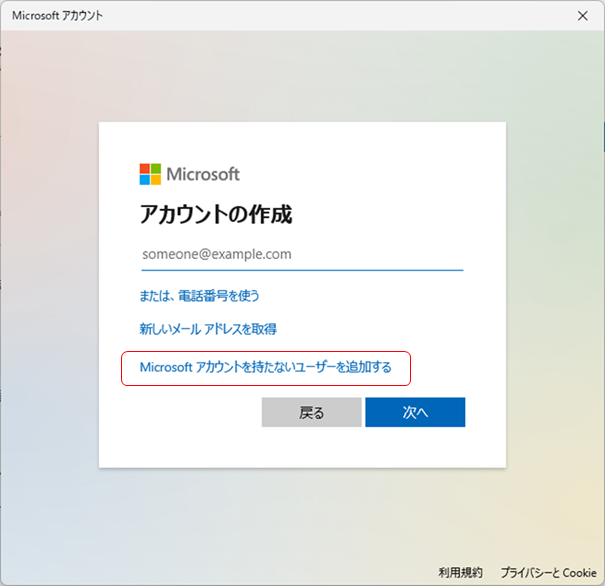This screenshot has width=605, height=586.
Task: Close the Microsoft アカウント window
Action: pos(582,16)
